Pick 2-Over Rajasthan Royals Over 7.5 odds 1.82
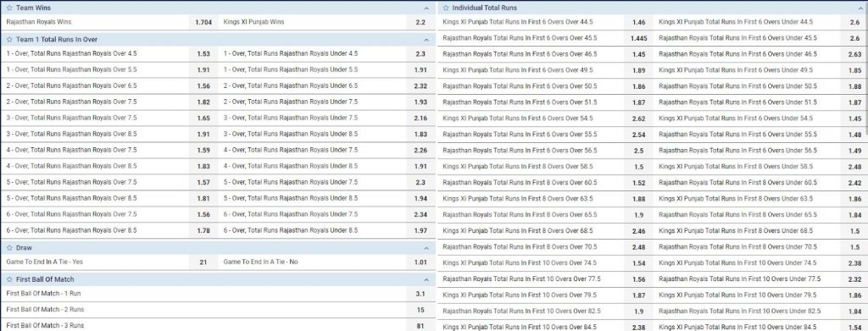Viewport: 868px width, 331px height. pyautogui.click(x=203, y=102)
